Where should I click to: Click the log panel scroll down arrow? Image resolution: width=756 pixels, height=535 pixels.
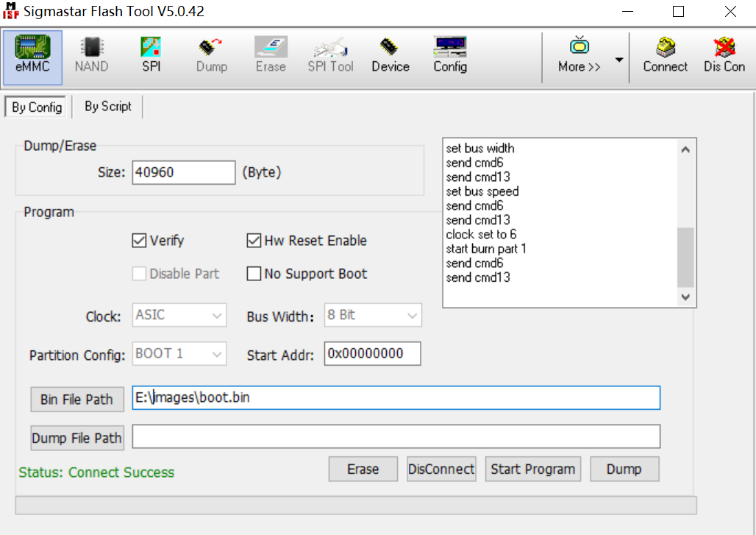[685, 297]
